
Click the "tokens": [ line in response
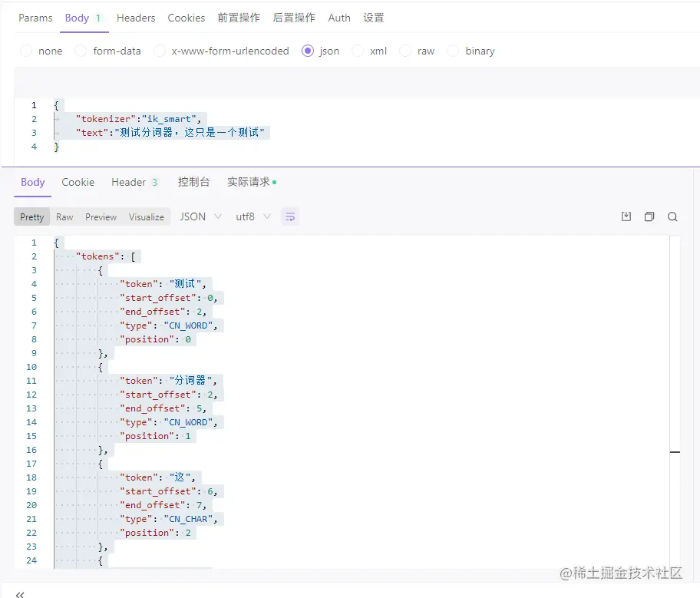click(x=105, y=257)
